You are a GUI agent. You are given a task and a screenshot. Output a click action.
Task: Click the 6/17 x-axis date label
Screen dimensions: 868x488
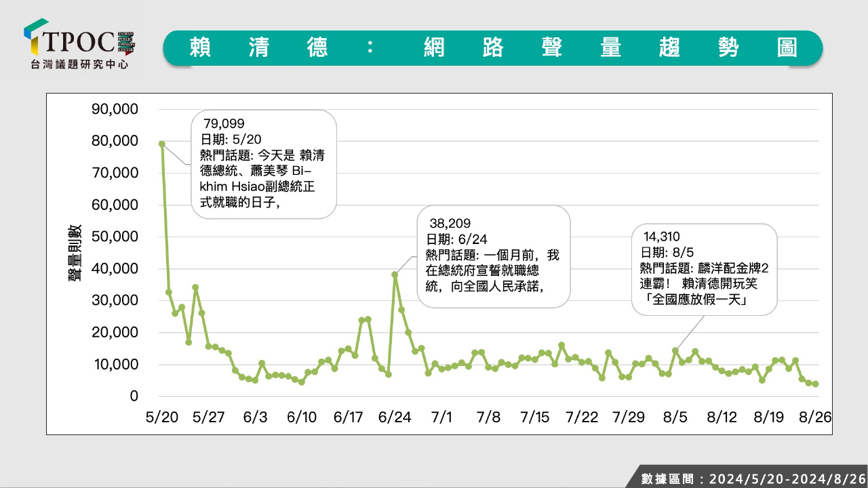tap(349, 418)
